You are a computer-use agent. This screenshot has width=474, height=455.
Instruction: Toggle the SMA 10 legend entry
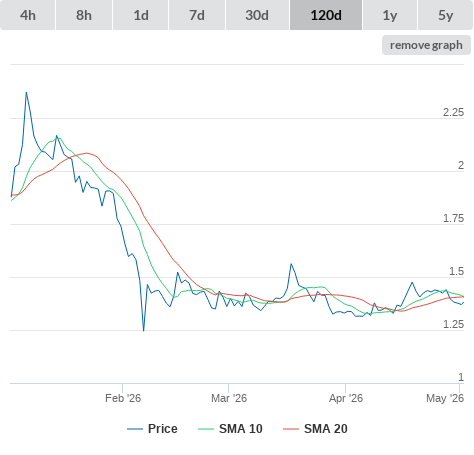(x=241, y=429)
